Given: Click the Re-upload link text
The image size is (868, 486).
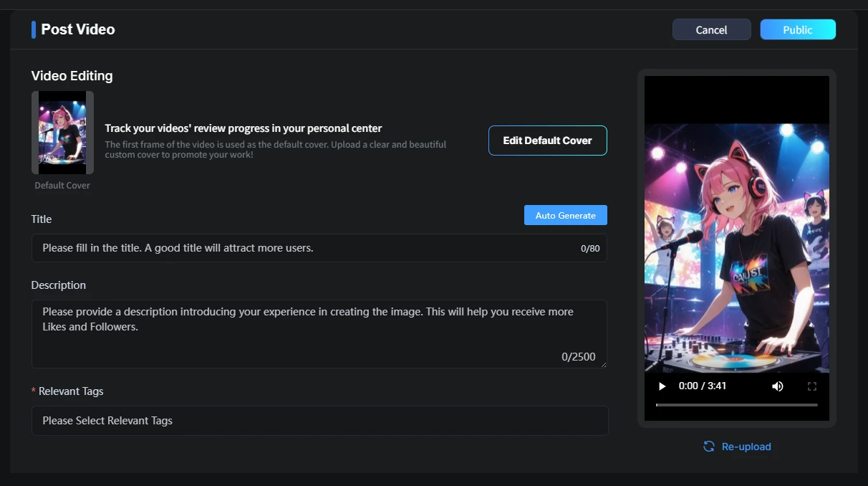Looking at the screenshot, I should 746,447.
